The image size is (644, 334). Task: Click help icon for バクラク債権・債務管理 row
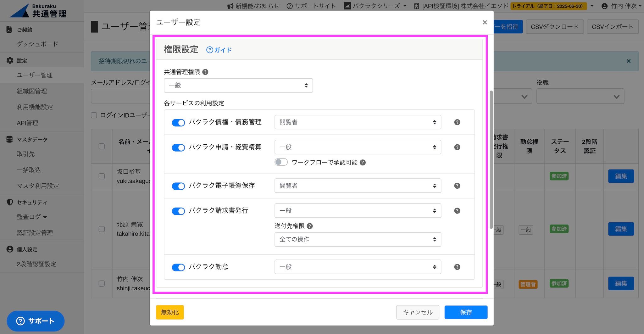click(457, 122)
